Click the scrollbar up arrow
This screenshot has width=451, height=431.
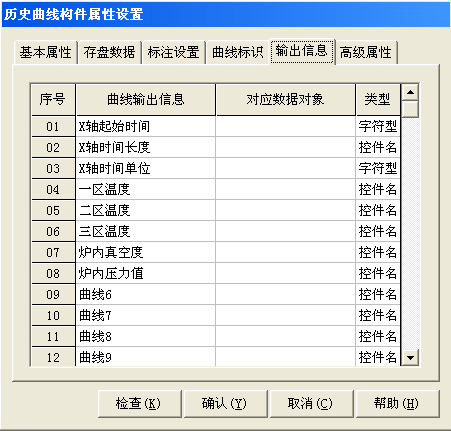[x=410, y=92]
